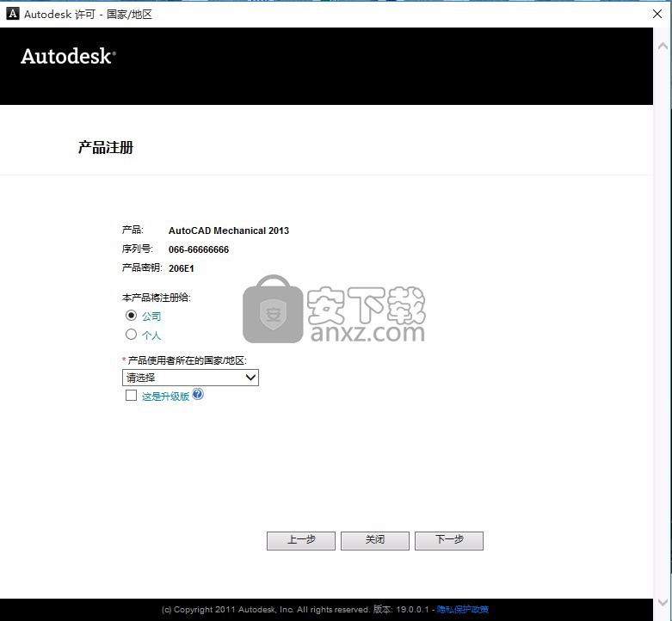Click the 关闭 button

coord(375,540)
